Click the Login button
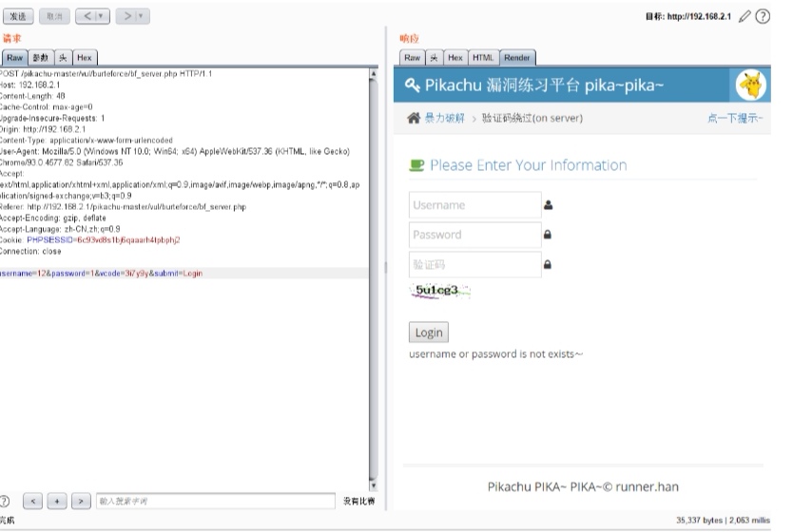The width and height of the screenshot is (793, 532). (429, 332)
